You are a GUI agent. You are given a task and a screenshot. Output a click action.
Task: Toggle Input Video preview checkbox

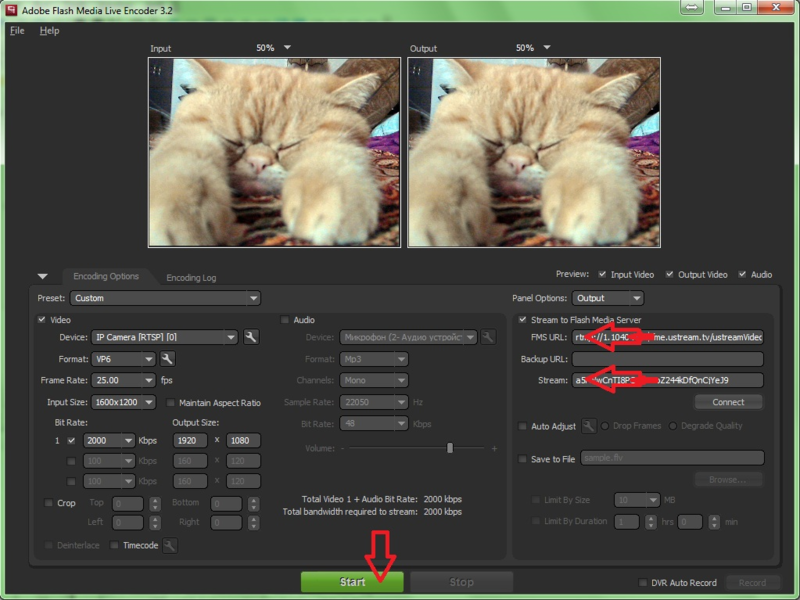coord(602,274)
